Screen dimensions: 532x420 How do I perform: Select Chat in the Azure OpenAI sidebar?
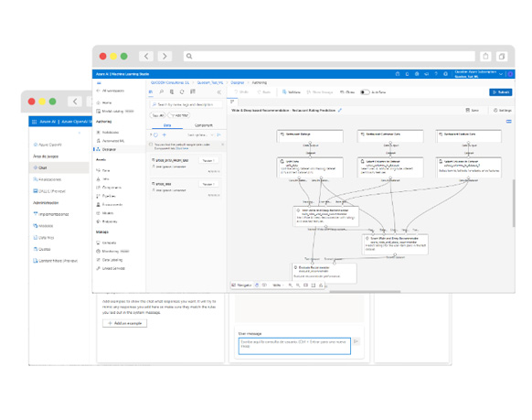pyautogui.click(x=43, y=167)
